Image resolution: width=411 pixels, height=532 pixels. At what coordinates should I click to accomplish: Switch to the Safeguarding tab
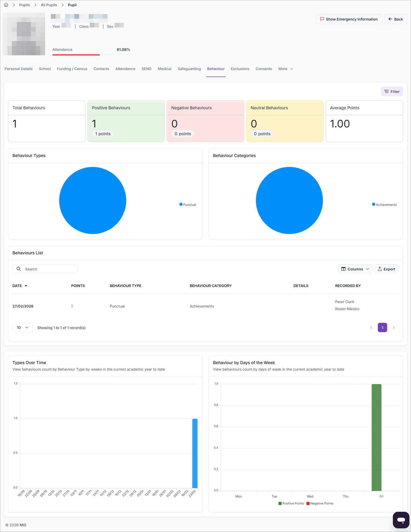[189, 69]
